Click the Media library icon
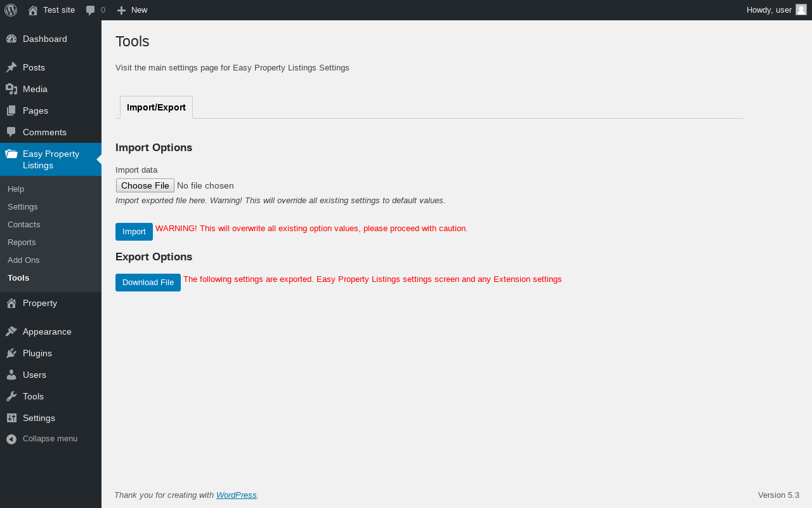 (11, 89)
